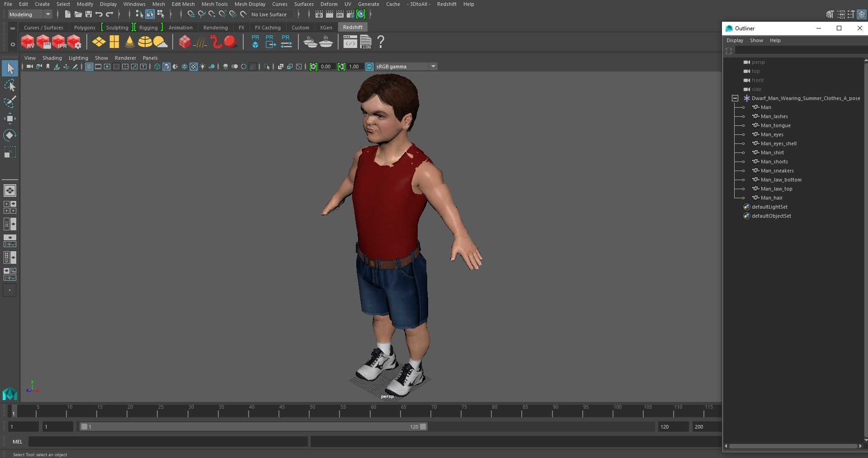This screenshot has width=868, height=458.
Task: Click the snap to grids magnet icon
Action: [191, 14]
